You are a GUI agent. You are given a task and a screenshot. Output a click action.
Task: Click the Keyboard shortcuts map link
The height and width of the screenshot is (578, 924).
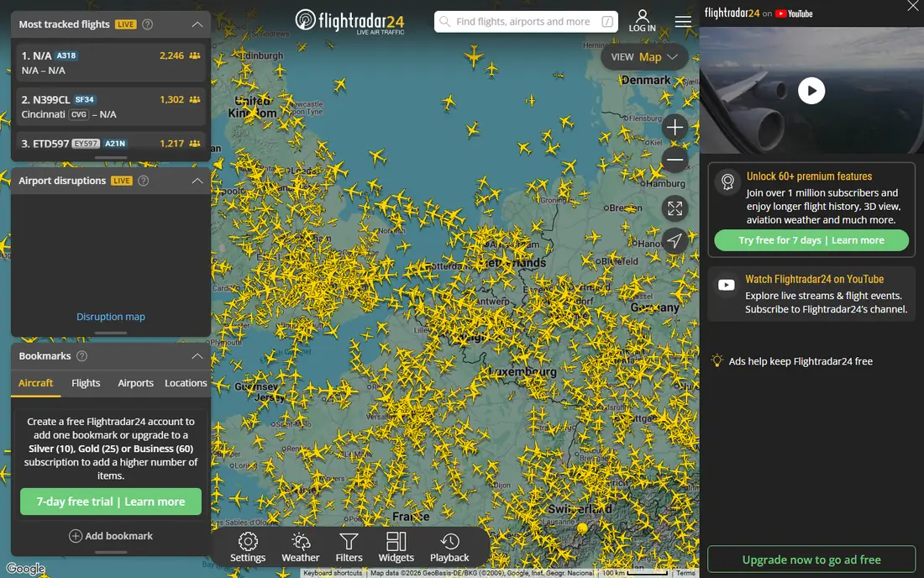(x=333, y=573)
